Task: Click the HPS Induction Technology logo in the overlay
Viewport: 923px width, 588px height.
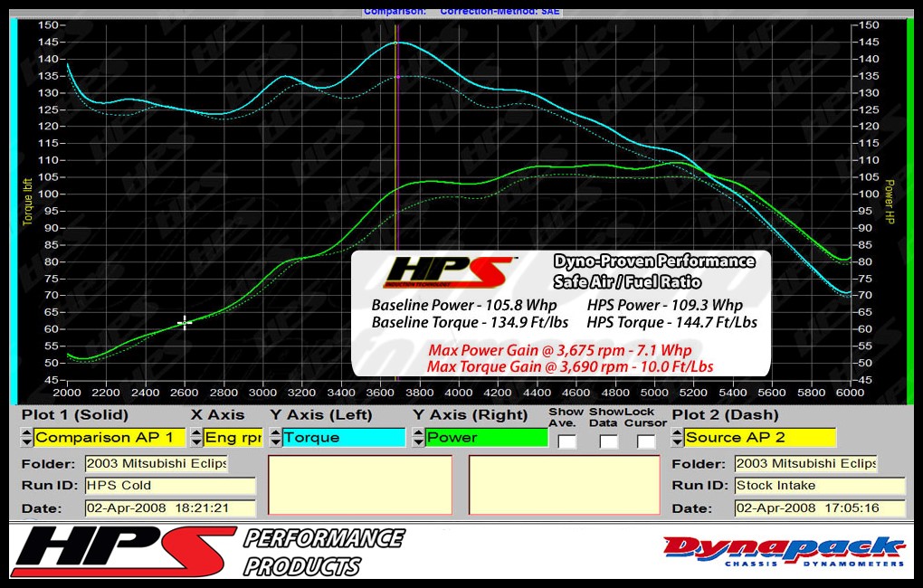Action: coord(449,272)
